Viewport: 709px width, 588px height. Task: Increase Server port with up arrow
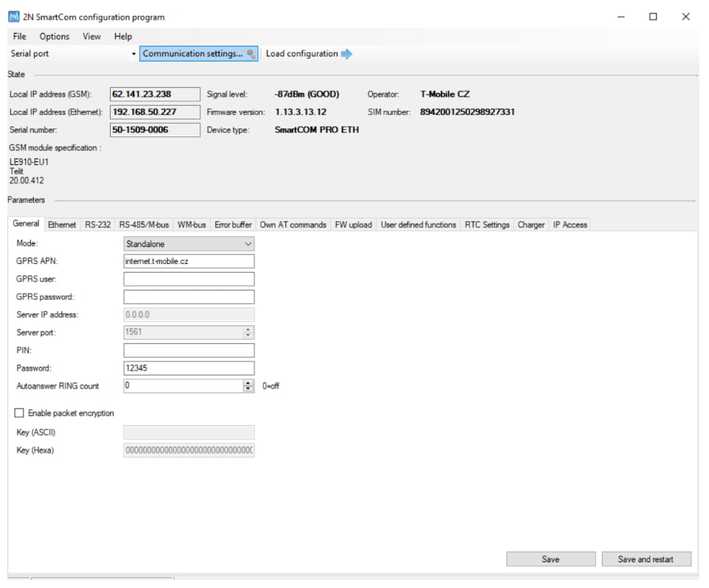coord(248,330)
